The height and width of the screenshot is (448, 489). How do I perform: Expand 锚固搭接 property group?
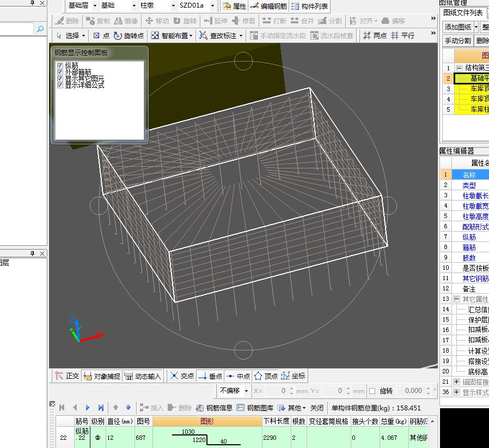point(456,382)
